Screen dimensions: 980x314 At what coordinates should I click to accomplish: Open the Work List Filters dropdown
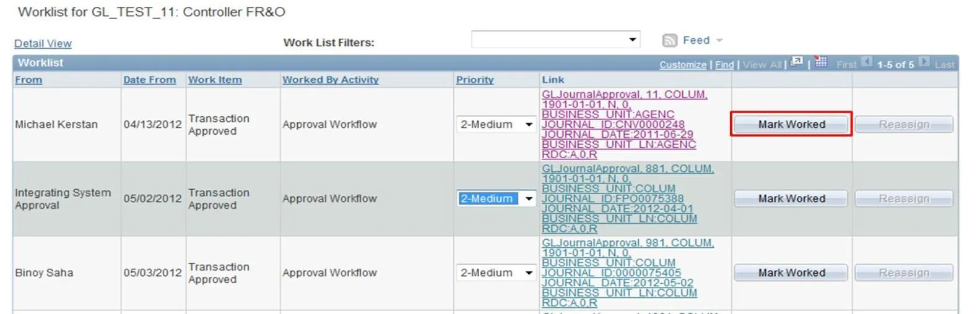click(x=555, y=40)
